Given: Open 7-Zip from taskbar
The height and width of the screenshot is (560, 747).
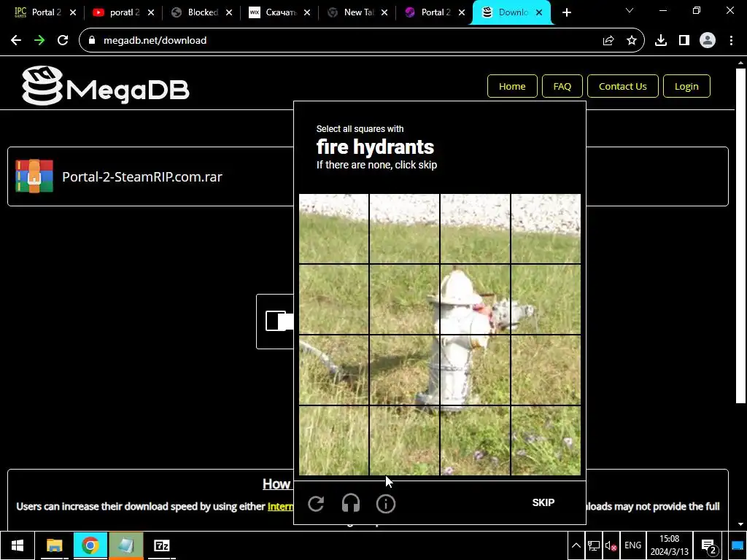Looking at the screenshot, I should click(x=162, y=545).
